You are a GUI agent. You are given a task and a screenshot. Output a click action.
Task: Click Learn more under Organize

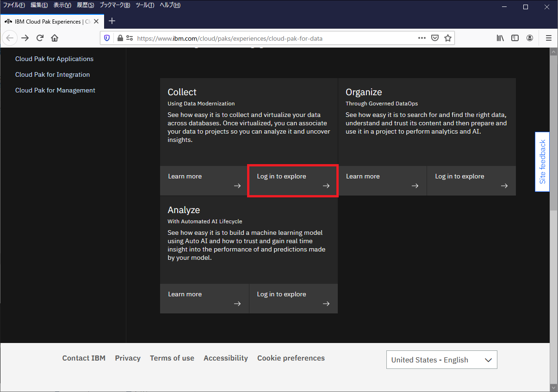pos(382,181)
